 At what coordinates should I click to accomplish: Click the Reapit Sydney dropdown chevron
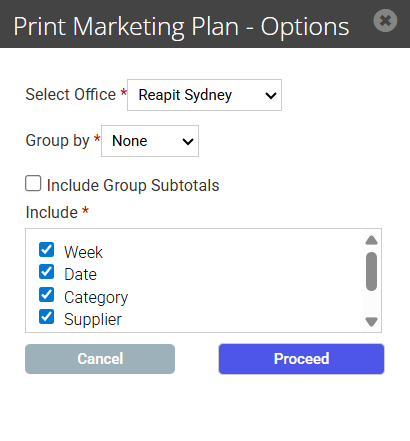[271, 96]
